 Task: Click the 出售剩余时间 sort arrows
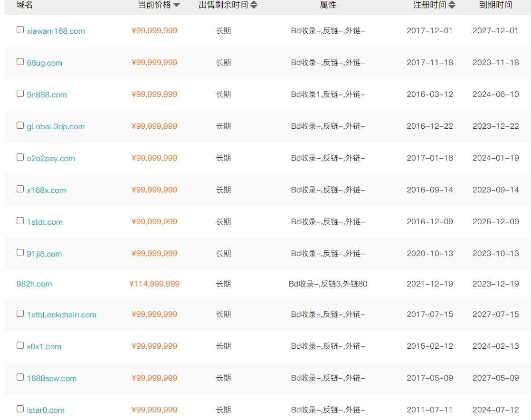click(x=254, y=5)
